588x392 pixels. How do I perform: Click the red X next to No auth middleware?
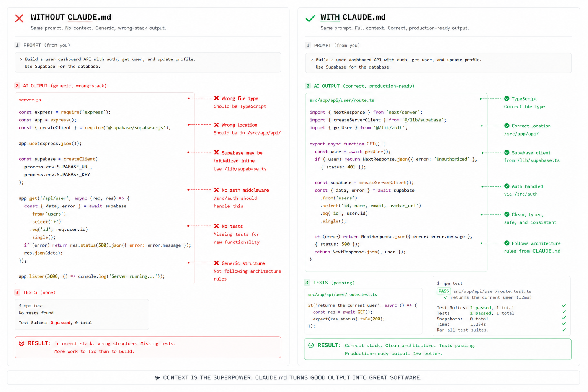point(217,190)
